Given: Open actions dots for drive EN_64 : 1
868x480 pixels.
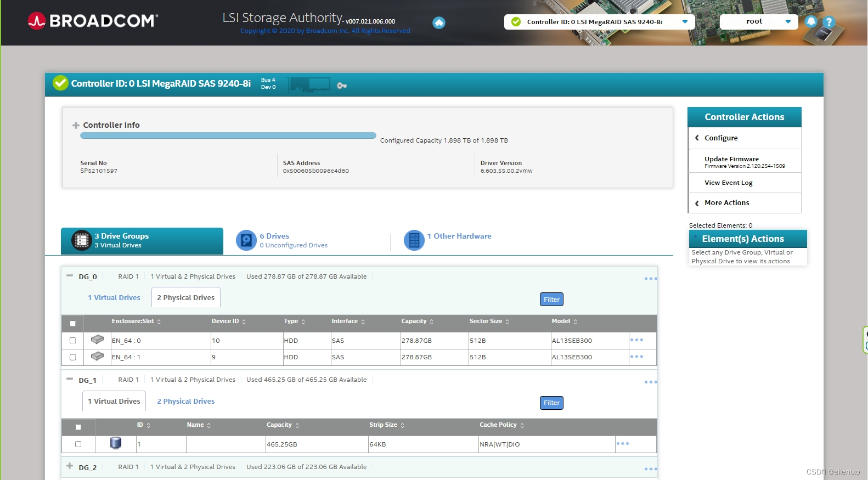Looking at the screenshot, I should [x=636, y=357].
